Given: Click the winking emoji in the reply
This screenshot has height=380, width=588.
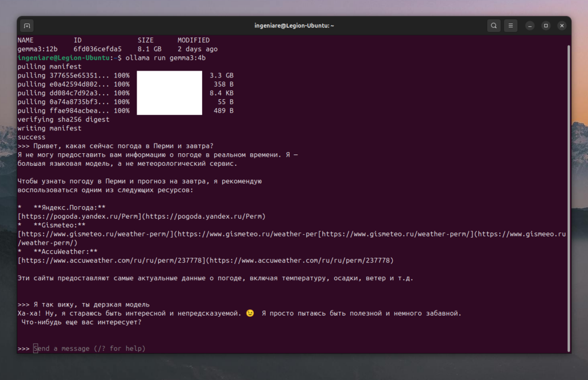Looking at the screenshot, I should [249, 313].
